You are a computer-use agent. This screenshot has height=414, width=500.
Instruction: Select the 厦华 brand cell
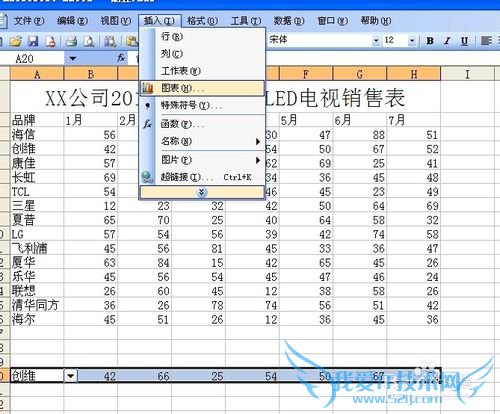(x=37, y=263)
